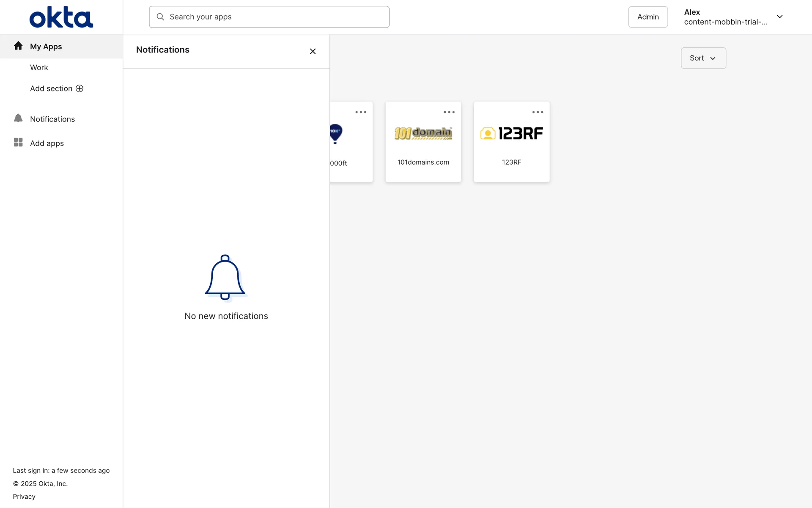812x508 pixels.
Task: Click the My Apps home icon
Action: pyautogui.click(x=18, y=46)
